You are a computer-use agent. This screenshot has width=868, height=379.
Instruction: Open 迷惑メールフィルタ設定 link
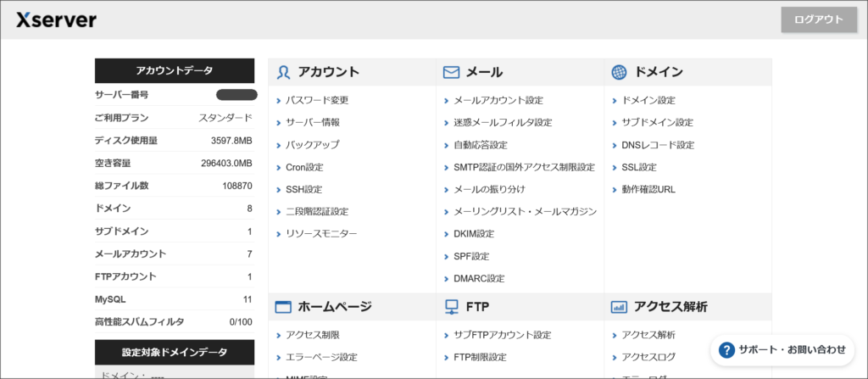(x=503, y=122)
